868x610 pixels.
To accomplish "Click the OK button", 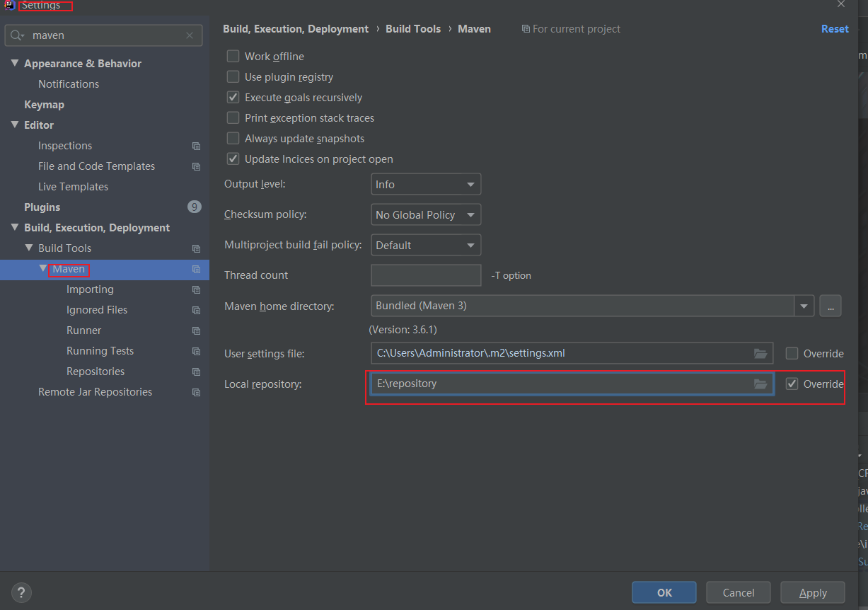I will pos(664,592).
